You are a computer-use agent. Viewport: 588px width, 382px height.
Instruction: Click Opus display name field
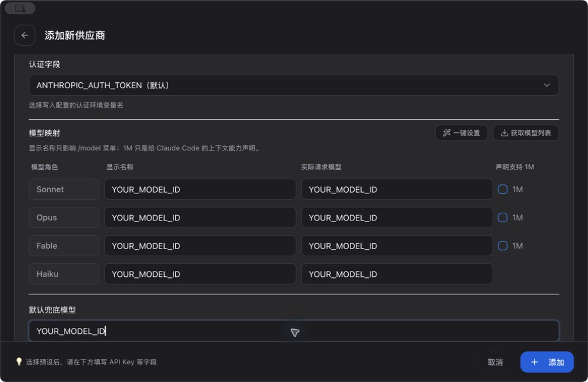(x=200, y=217)
